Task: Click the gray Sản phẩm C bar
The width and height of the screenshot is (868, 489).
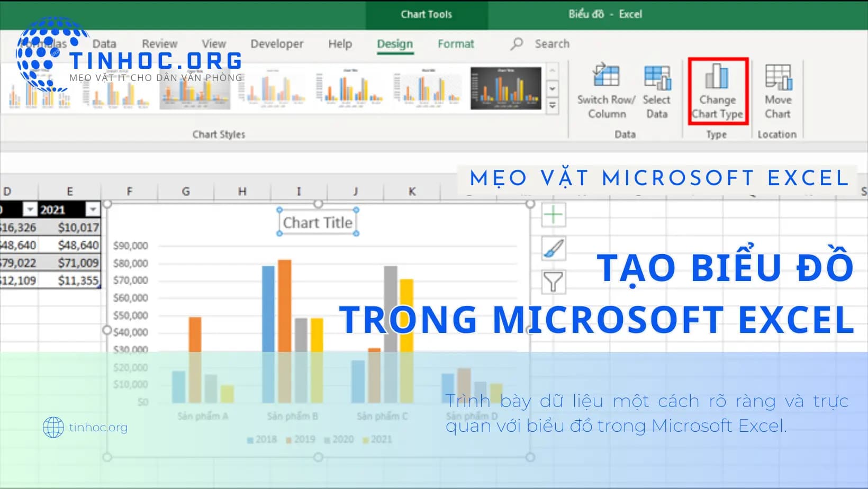Action: (x=391, y=334)
